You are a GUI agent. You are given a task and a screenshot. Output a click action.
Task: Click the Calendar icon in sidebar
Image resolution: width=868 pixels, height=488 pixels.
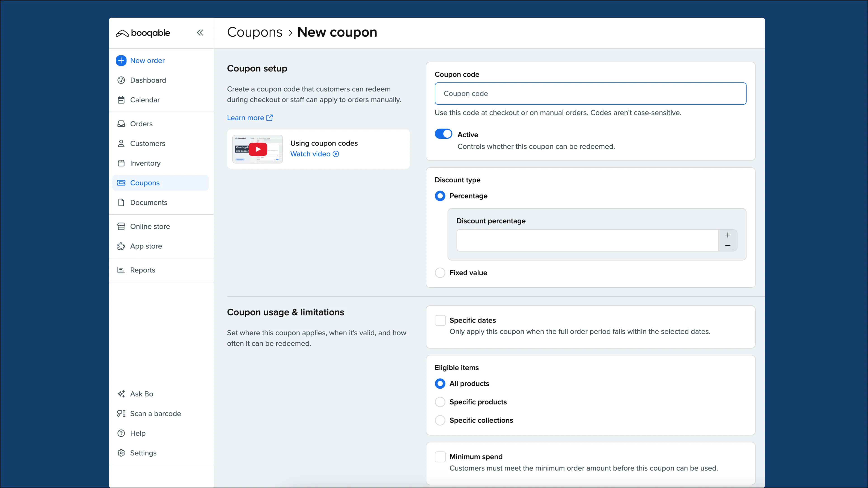121,100
